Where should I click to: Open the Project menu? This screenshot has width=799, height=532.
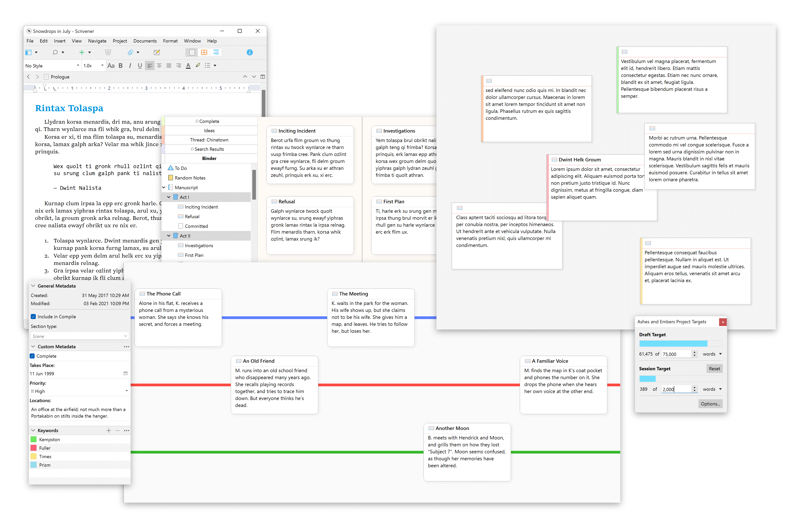coord(120,41)
